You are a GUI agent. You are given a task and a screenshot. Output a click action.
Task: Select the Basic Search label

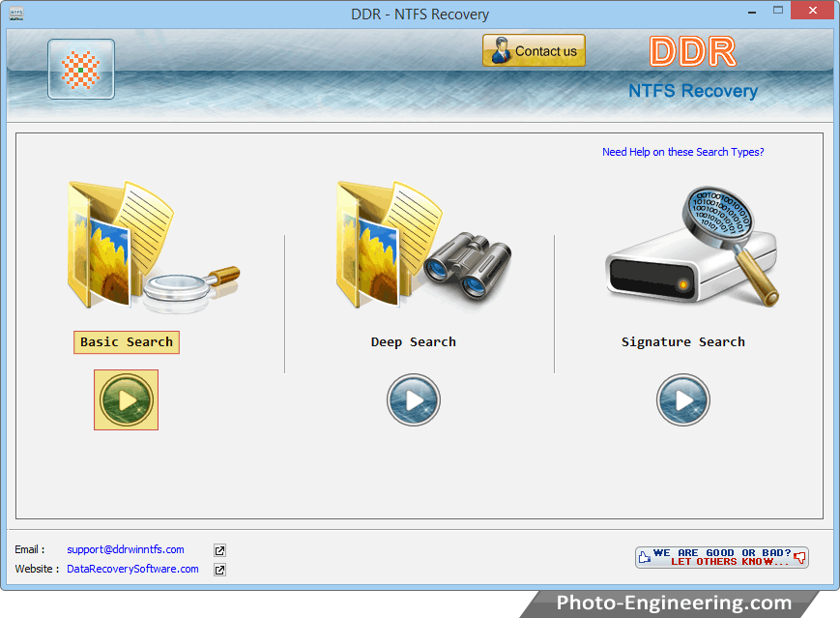[x=127, y=342]
